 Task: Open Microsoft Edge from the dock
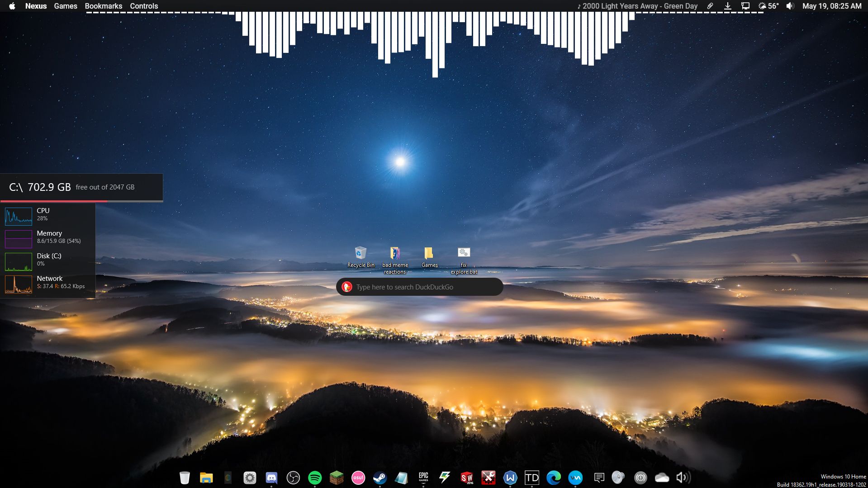click(x=554, y=478)
